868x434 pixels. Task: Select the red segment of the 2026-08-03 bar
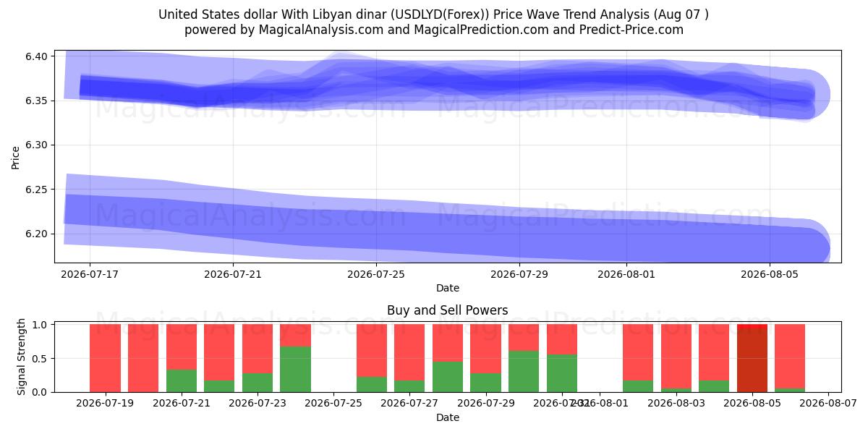pos(676,356)
